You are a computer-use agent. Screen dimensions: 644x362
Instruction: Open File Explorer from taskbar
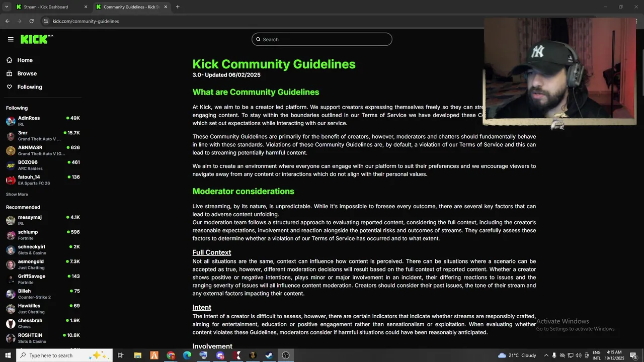pos(137,355)
